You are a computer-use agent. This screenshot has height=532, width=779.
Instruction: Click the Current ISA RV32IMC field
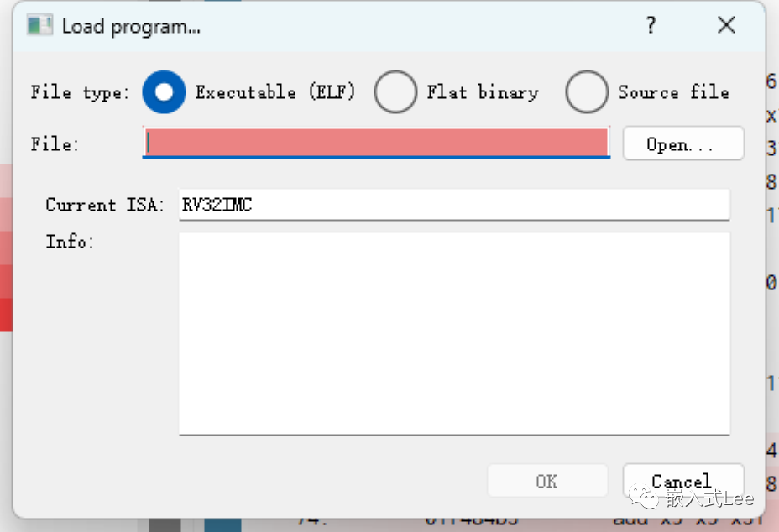[x=454, y=204]
